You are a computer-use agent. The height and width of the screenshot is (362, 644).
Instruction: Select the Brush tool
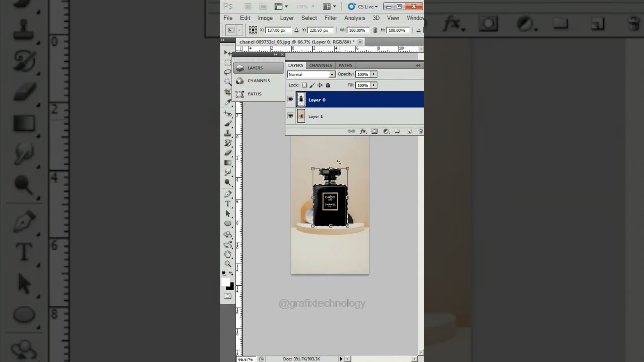pyautogui.click(x=228, y=123)
